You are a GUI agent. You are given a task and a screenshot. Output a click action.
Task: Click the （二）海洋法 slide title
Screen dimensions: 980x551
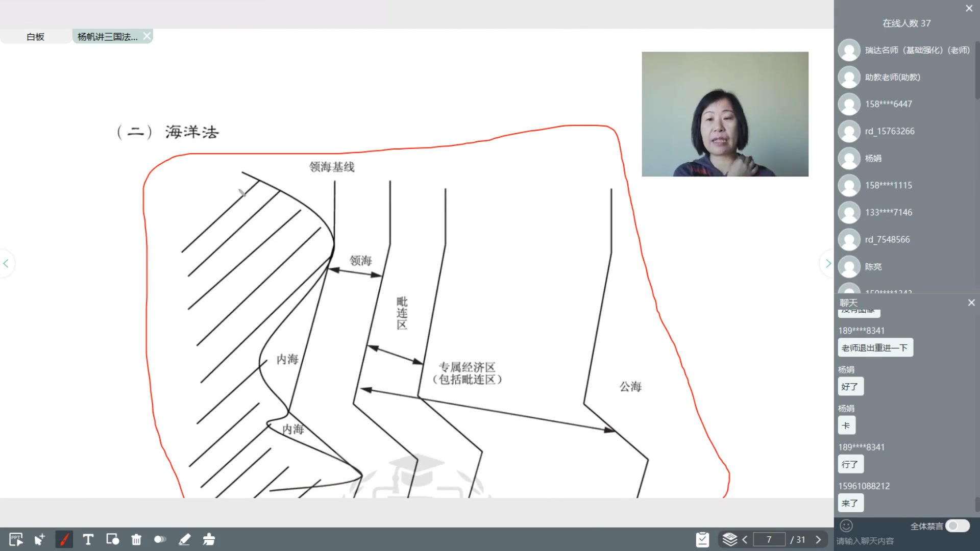168,132
